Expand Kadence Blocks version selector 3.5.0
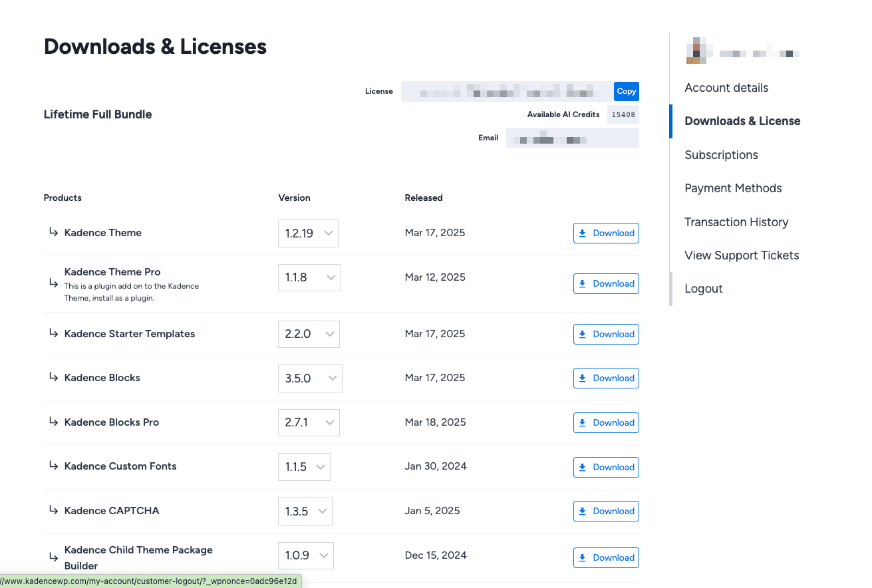This screenshot has height=588, width=872. [310, 378]
